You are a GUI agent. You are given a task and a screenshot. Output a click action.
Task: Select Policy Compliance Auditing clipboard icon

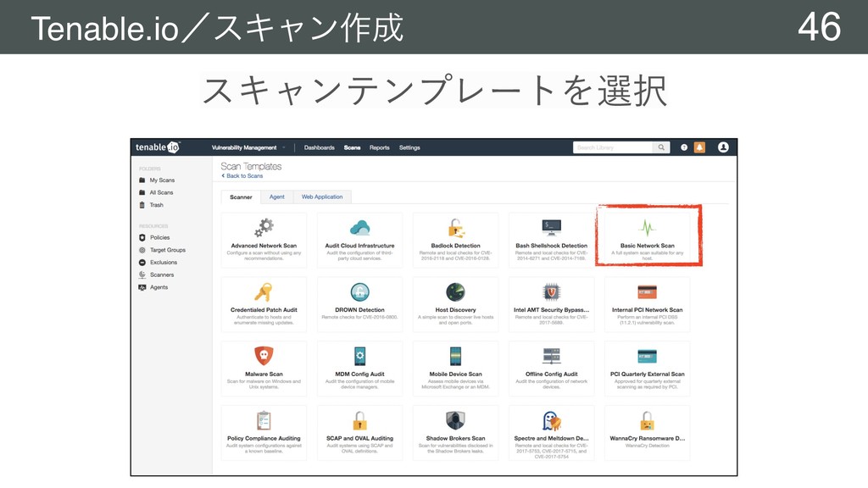point(264,420)
